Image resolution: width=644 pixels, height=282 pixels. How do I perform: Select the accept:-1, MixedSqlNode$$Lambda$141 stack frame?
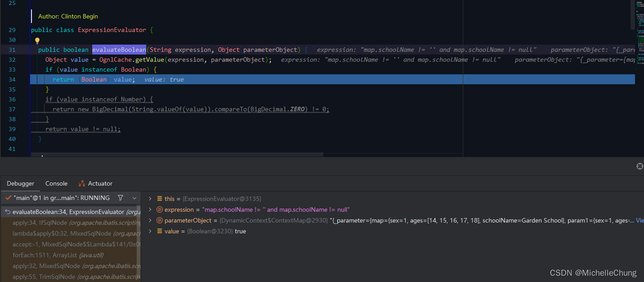point(71,244)
